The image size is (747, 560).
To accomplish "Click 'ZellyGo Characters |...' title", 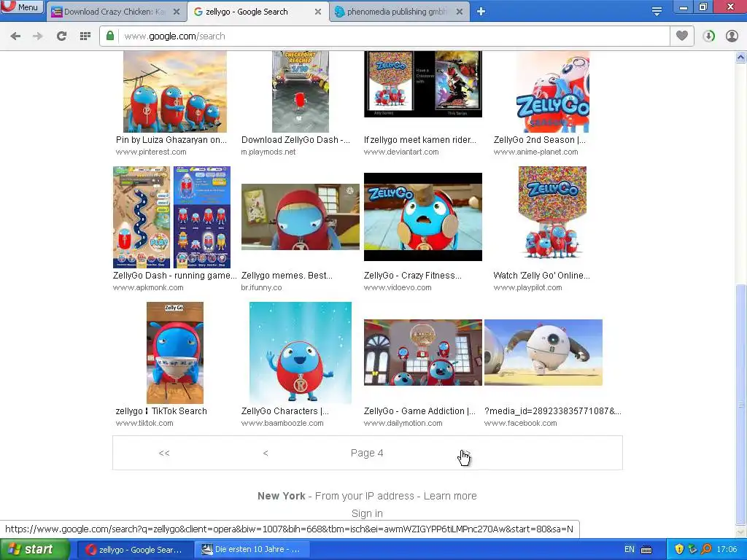I will (285, 411).
